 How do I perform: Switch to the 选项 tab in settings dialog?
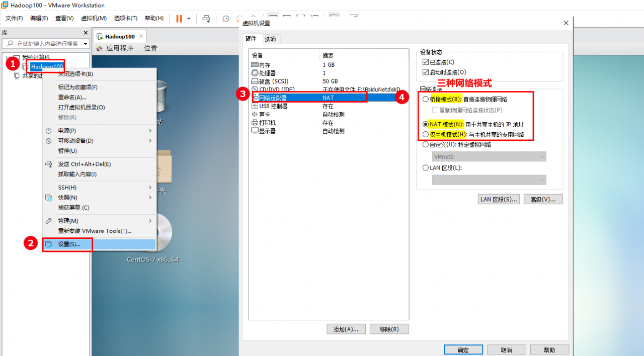click(x=270, y=39)
